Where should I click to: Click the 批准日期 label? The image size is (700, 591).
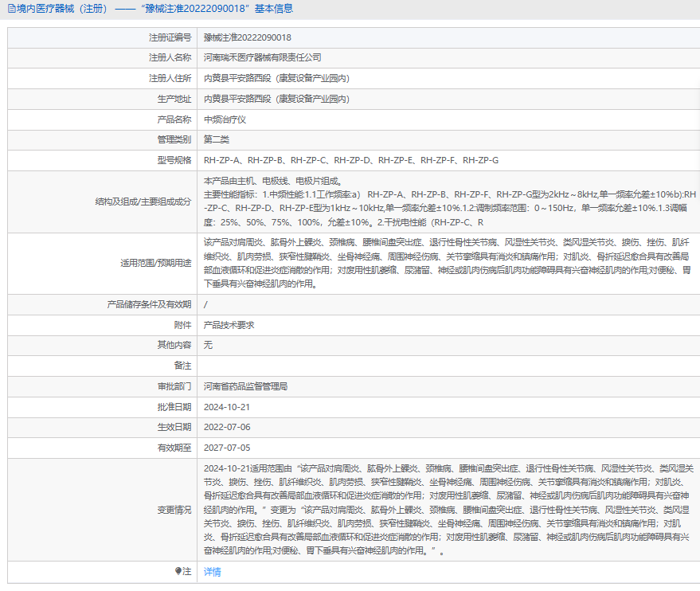pos(174,407)
